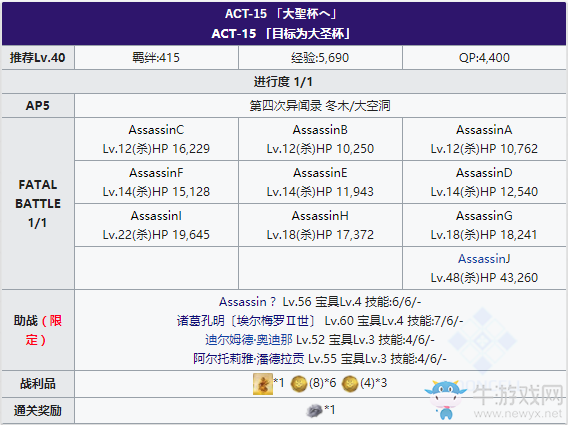Viewport: 568px width, 425px height.
Task: Open the 诸葛孔明〔埃尔梅罗Ⅱ世〕 link
Action: [247, 321]
